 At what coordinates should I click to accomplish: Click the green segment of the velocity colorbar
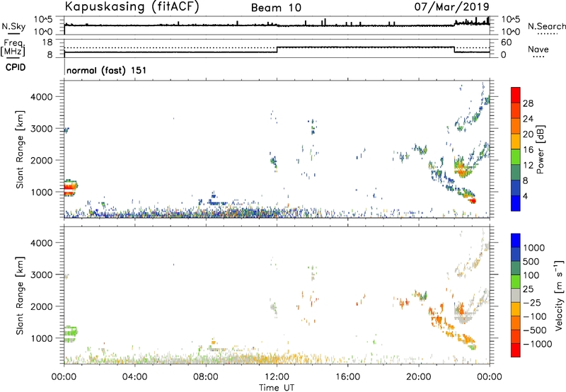[x=516, y=282]
